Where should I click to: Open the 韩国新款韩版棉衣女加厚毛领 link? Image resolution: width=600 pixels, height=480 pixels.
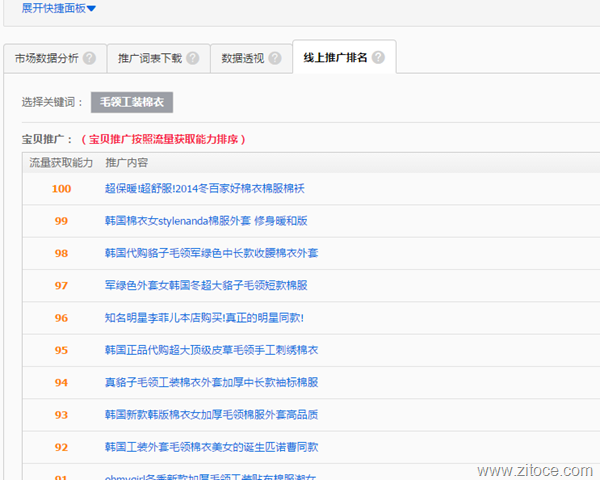click(211, 414)
